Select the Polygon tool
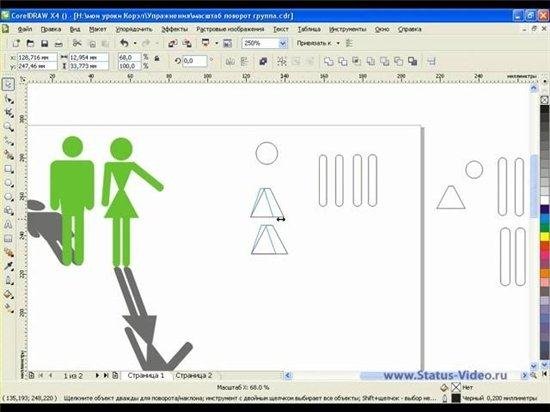Image resolution: width=550 pixels, height=412 pixels. point(8,196)
